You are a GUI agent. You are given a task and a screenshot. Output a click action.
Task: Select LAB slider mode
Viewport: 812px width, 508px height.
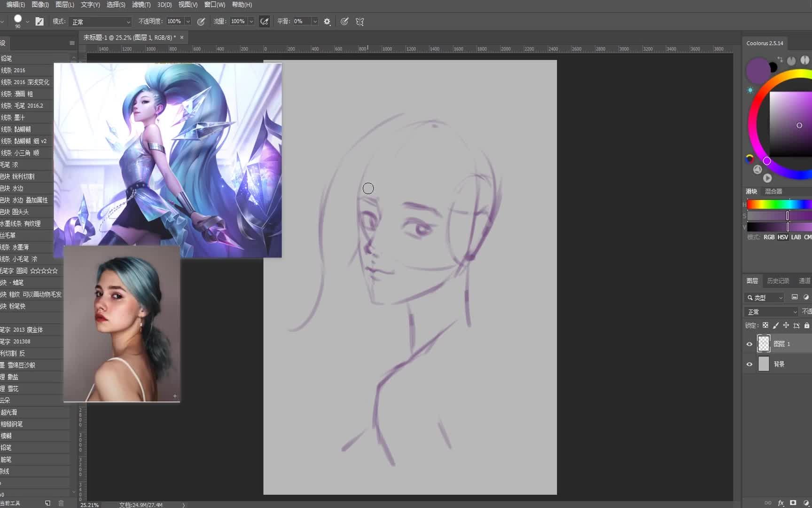pos(796,237)
